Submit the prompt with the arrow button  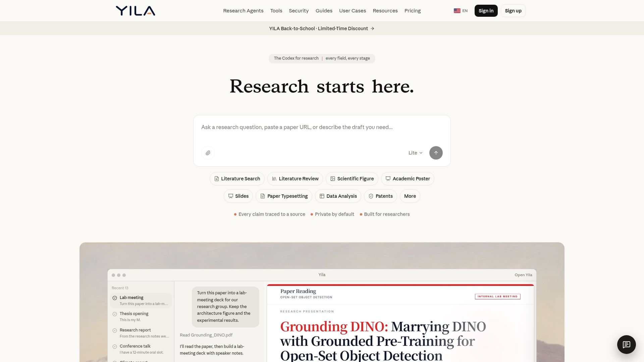436,153
